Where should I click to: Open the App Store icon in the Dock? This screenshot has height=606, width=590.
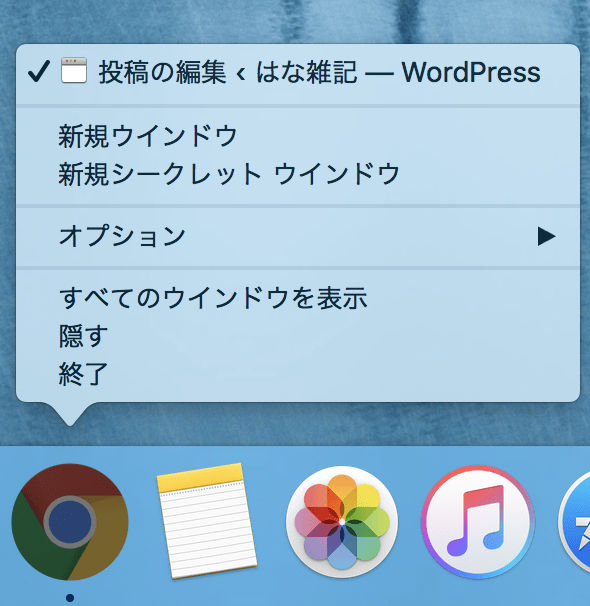coord(575,522)
